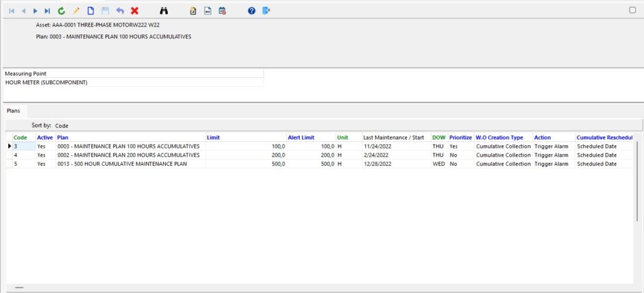Click the Limit cell showing 500,0

tap(246, 163)
